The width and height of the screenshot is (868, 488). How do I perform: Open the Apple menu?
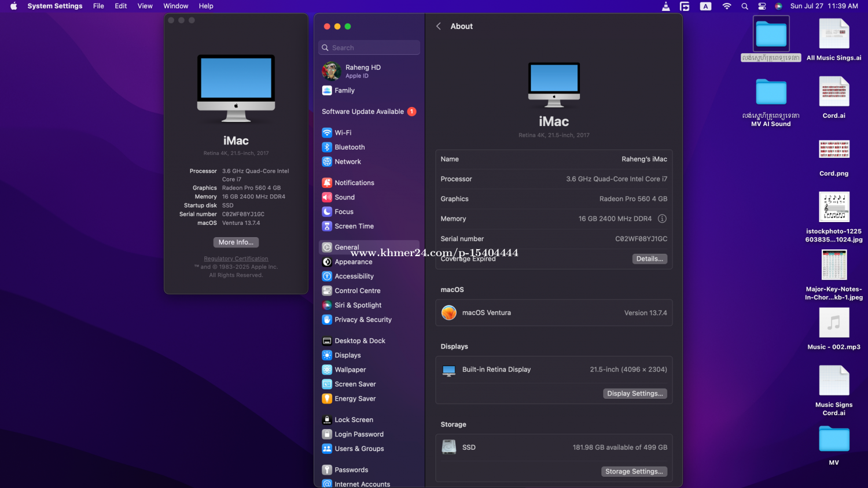(13, 6)
